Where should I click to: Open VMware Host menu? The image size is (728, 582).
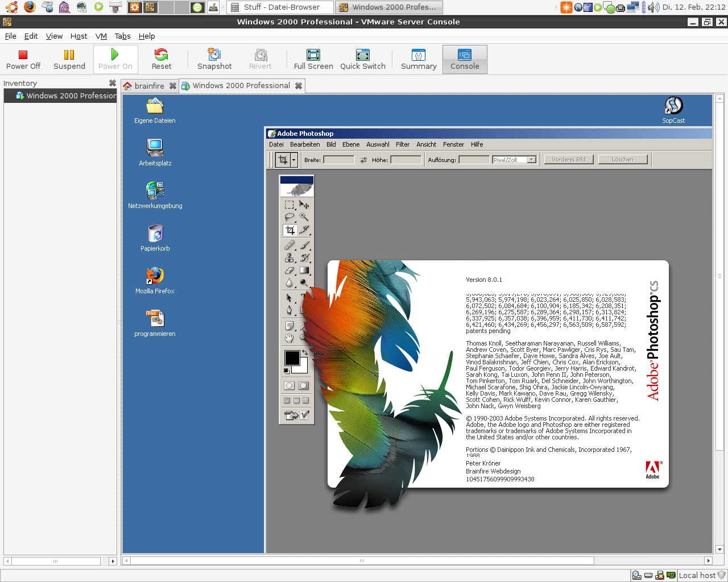(78, 36)
